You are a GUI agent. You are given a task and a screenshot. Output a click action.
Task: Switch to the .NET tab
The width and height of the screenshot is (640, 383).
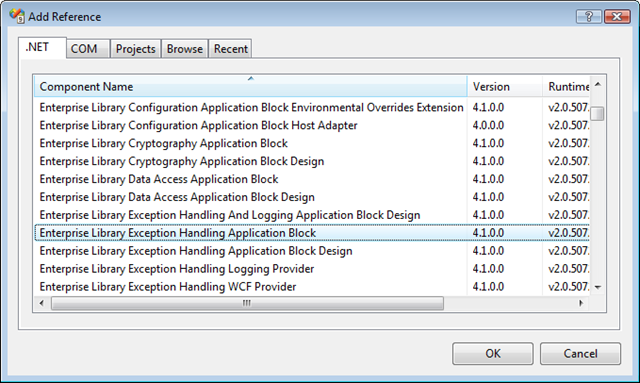tap(42, 48)
